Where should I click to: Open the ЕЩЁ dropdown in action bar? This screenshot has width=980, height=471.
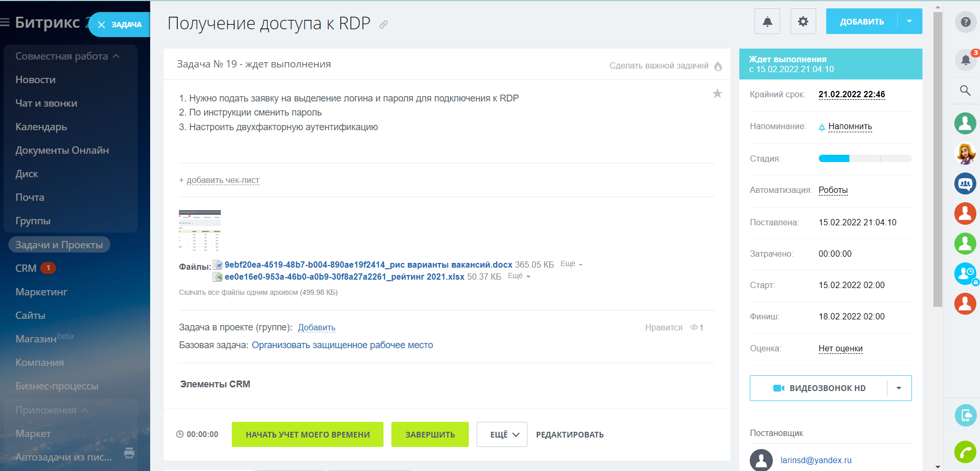(504, 434)
